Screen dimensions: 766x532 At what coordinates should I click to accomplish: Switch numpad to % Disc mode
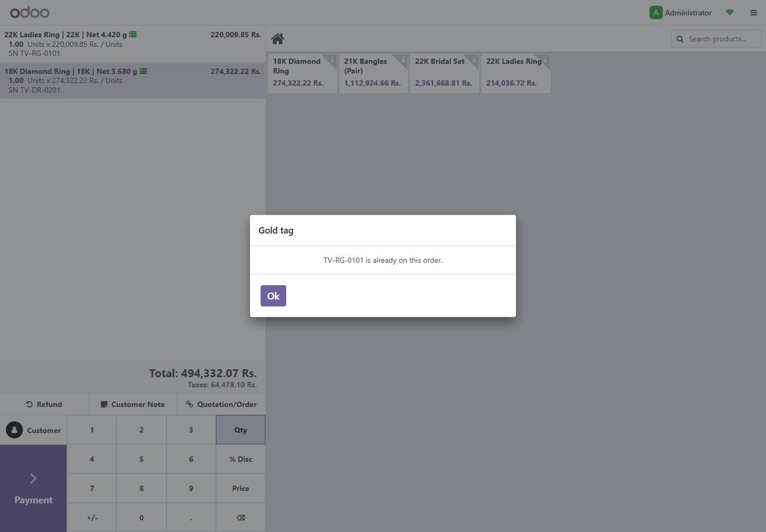pos(241,459)
